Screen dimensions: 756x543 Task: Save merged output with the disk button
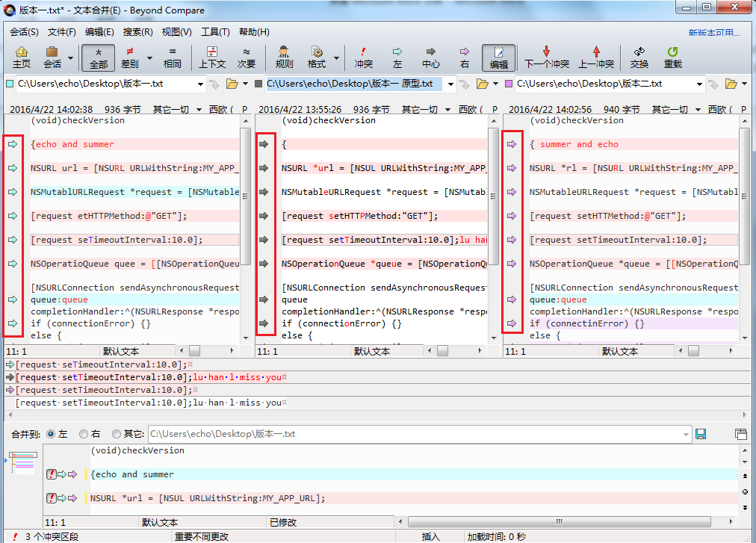pos(701,434)
